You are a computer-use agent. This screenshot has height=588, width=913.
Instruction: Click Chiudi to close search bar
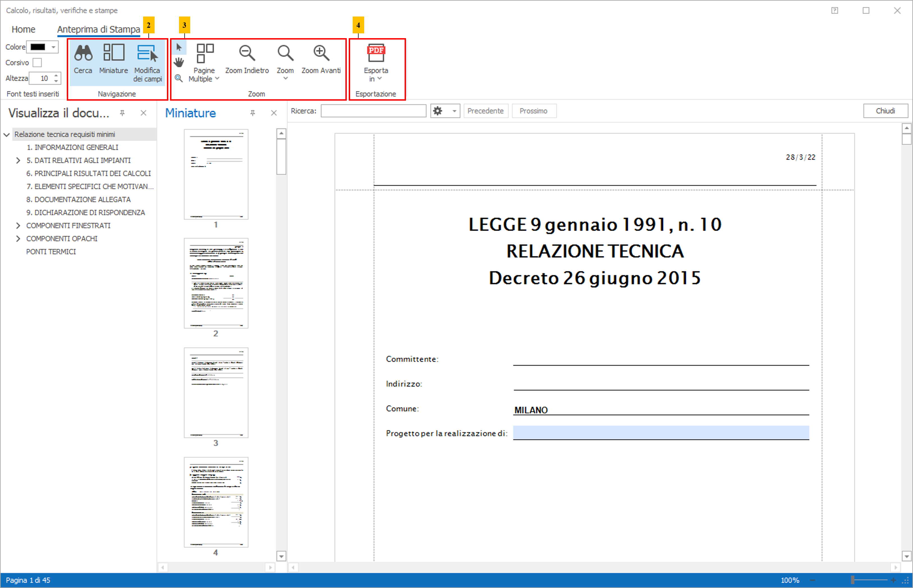(885, 111)
